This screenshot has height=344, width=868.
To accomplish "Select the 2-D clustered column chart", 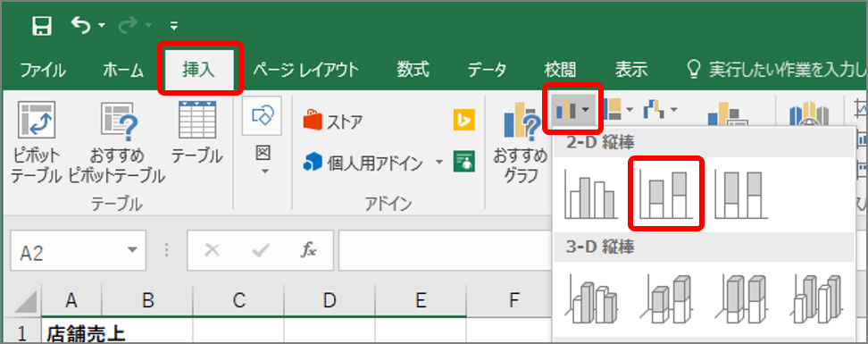I will point(590,194).
